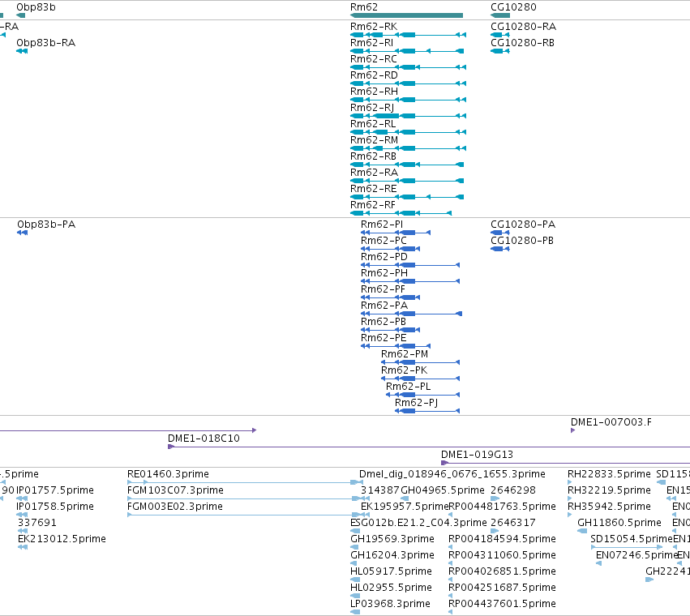Select transcript Rm62-RC

point(408,67)
